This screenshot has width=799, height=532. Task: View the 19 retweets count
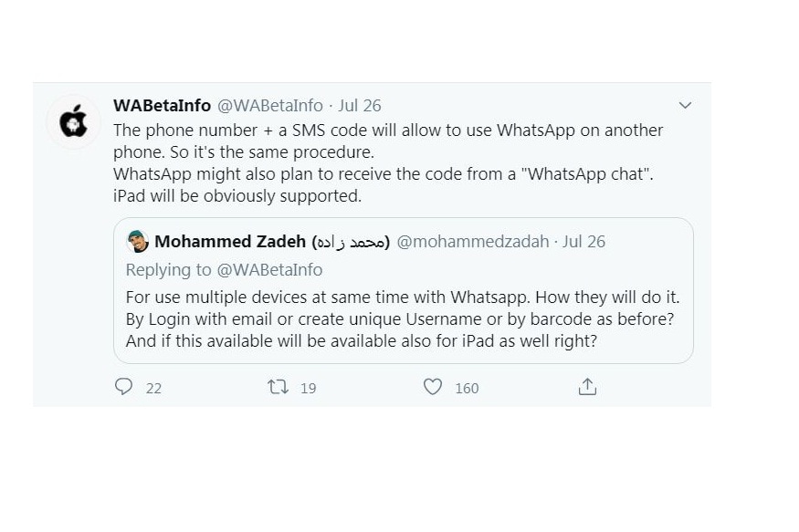click(309, 389)
